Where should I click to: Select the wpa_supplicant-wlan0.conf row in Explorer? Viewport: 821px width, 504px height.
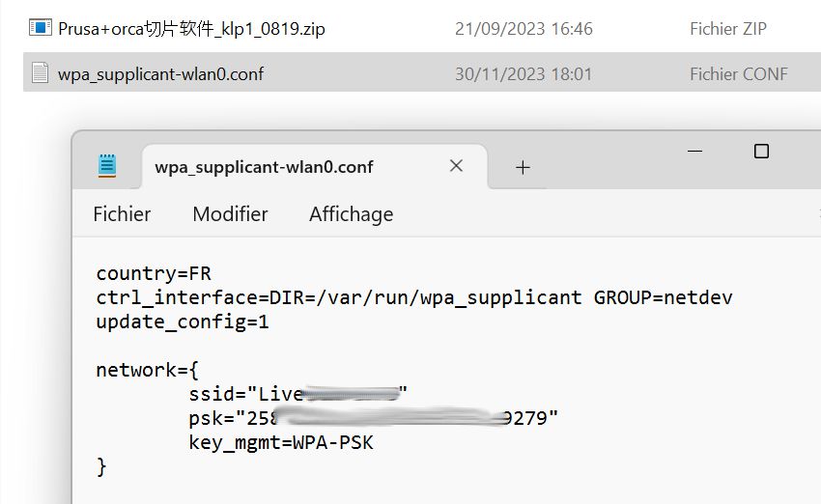422,72
